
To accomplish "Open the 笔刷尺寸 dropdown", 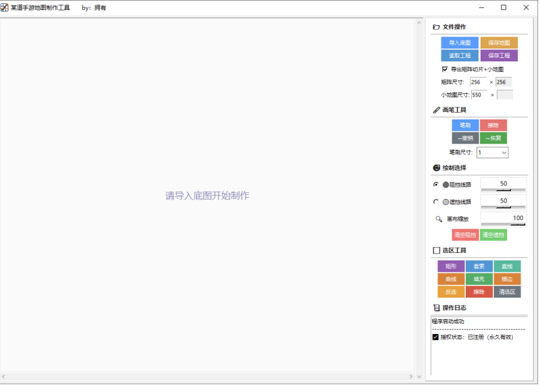I will (493, 152).
